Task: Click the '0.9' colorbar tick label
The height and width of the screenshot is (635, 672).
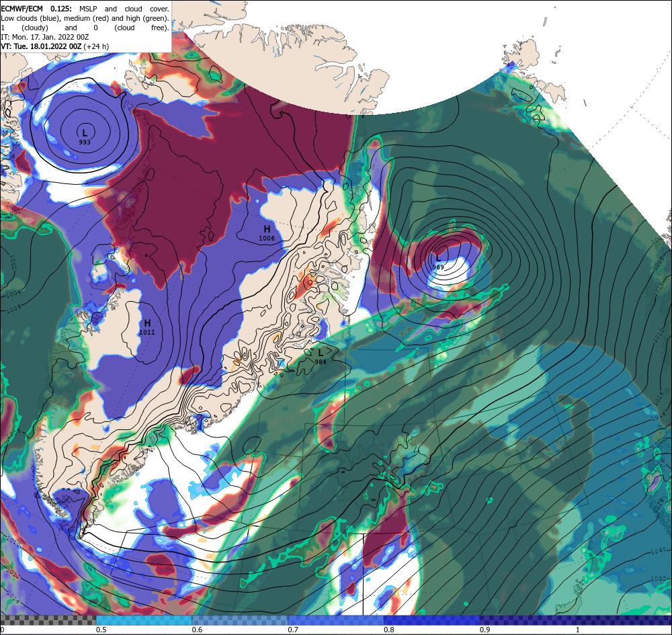Action: pyautogui.click(x=485, y=630)
